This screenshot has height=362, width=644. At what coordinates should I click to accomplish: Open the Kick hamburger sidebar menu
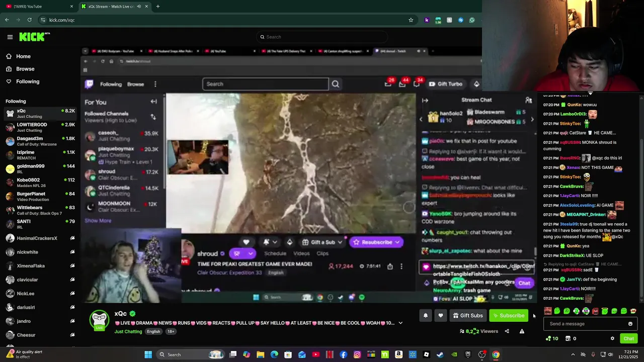tap(10, 37)
